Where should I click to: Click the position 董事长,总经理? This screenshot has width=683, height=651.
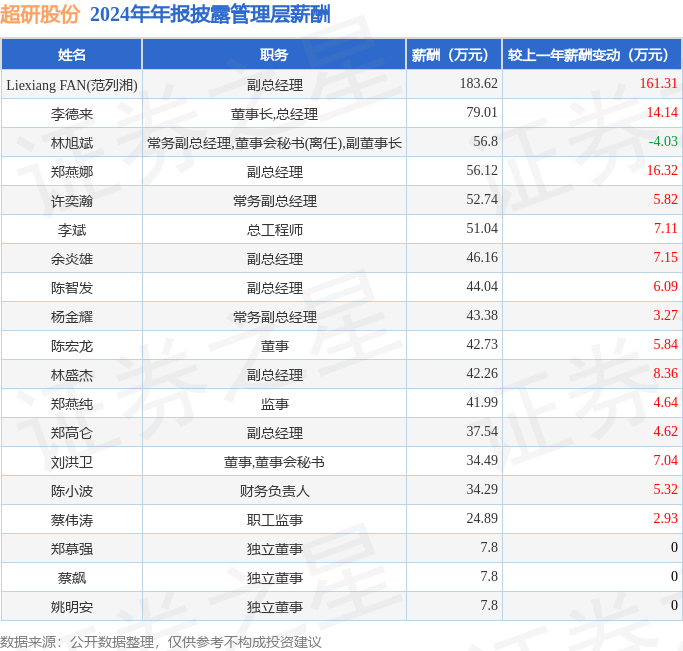click(274, 114)
